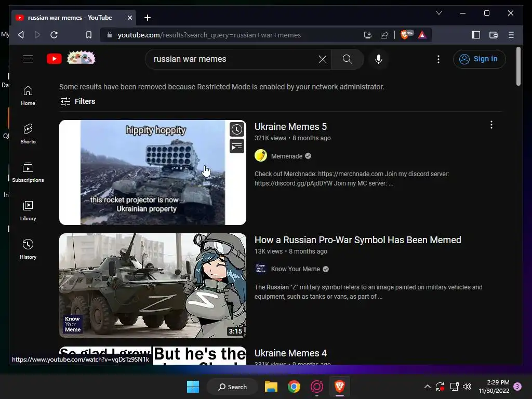Open the volume control in tray
The height and width of the screenshot is (399, 532).
467,387
